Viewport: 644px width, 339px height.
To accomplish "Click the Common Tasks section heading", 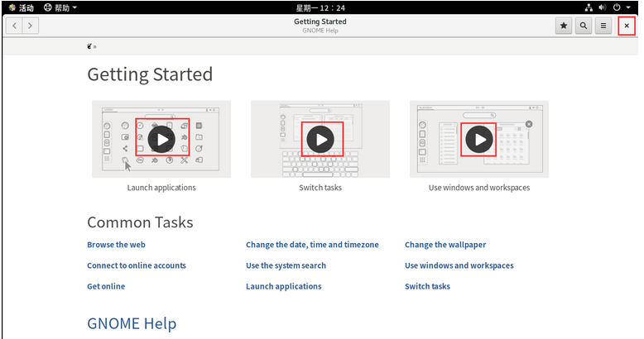I will (x=140, y=222).
